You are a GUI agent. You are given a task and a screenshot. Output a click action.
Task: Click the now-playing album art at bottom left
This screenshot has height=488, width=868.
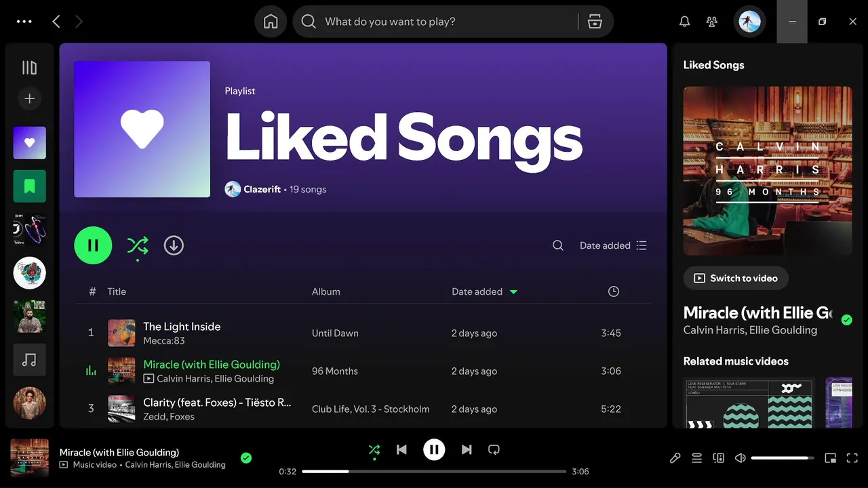30,457
